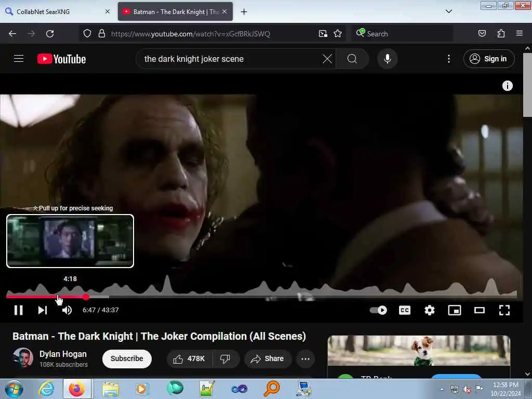The height and width of the screenshot is (399, 532).
Task: Click the muted volume tray icon
Action: (467, 389)
